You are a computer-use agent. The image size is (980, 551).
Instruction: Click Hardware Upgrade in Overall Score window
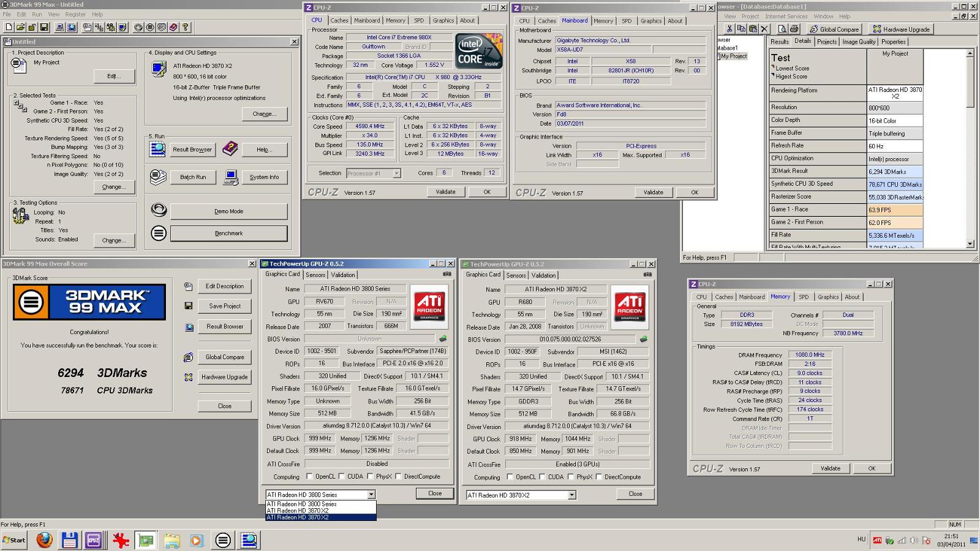(x=224, y=377)
